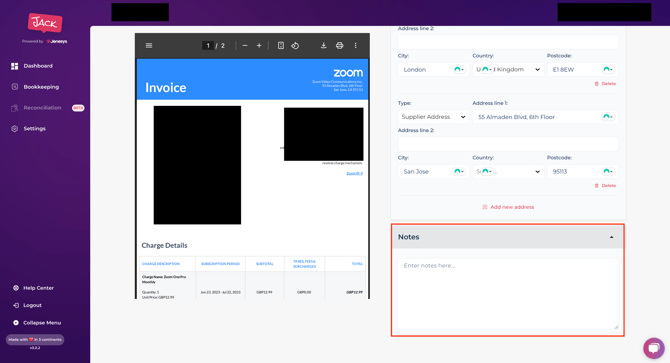Delete the San Jose supplier address
The height and width of the screenshot is (363, 670).
[x=605, y=186]
